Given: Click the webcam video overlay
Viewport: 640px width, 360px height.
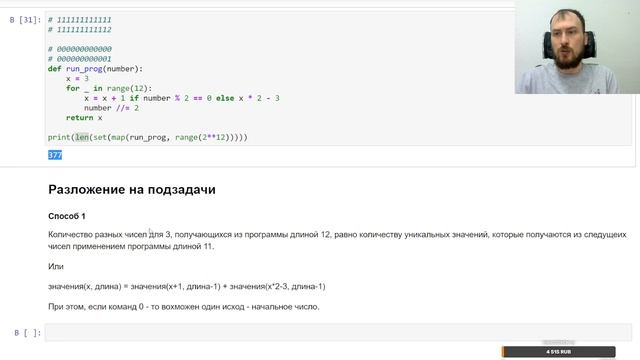Looking at the screenshot, I should pos(577,47).
